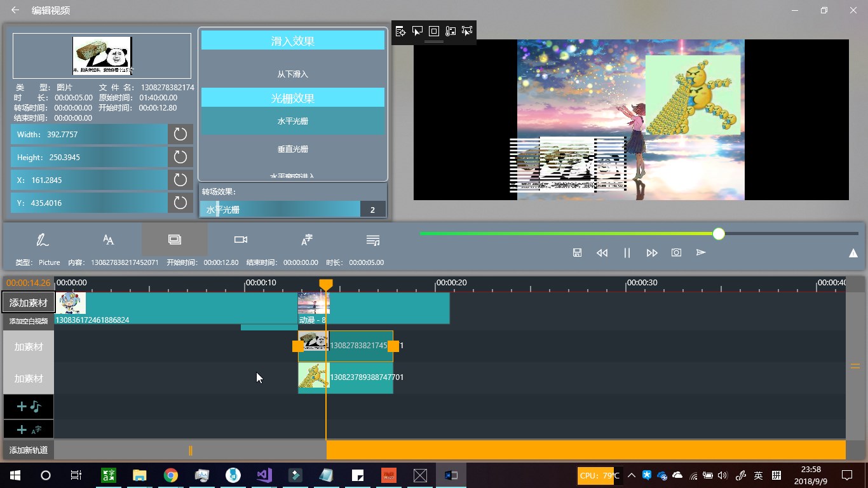Reset the Width value
The width and height of the screenshot is (868, 488).
coord(180,134)
